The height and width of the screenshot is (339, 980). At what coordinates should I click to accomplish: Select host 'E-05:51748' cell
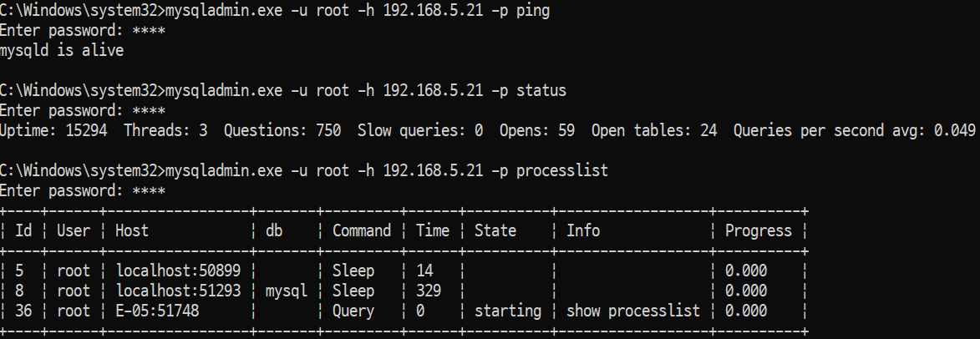(x=158, y=311)
